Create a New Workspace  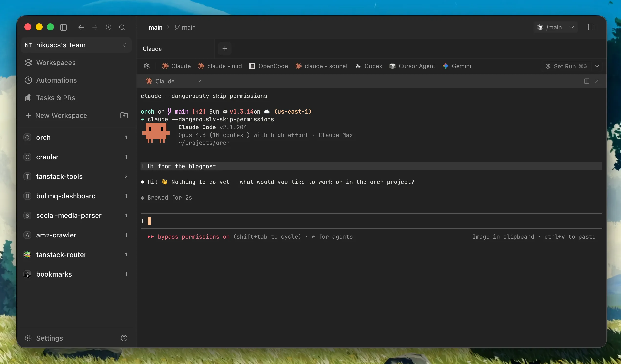tap(56, 115)
